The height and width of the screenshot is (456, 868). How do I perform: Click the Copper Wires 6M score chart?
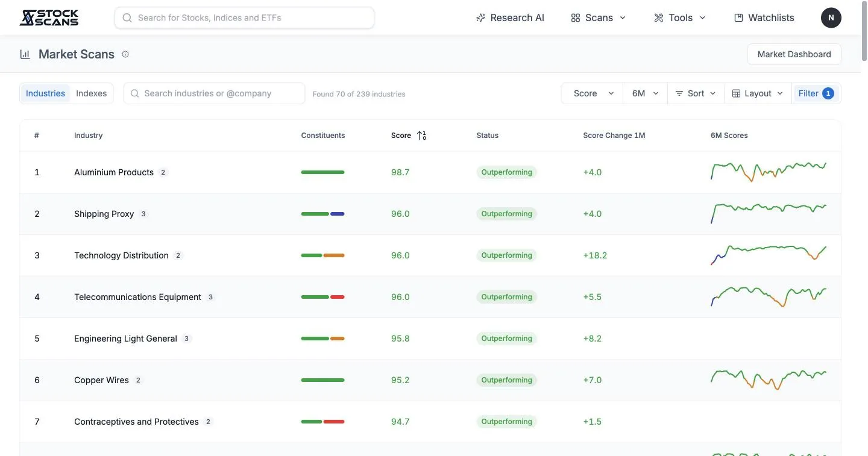point(769,380)
